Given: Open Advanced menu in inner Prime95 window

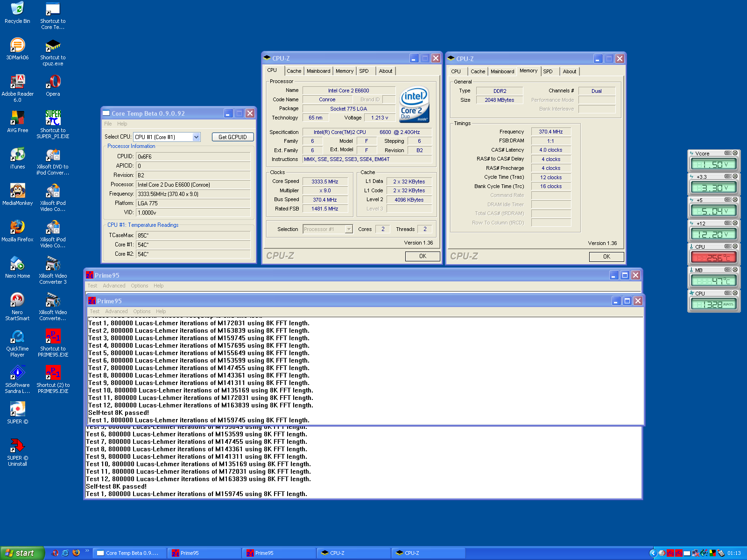Looking at the screenshot, I should (116, 311).
